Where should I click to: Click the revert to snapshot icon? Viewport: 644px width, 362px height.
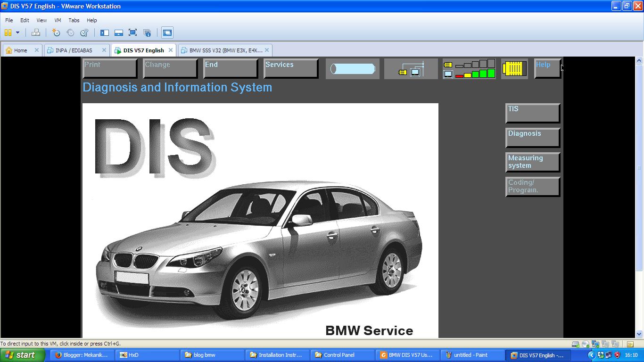coord(70,33)
